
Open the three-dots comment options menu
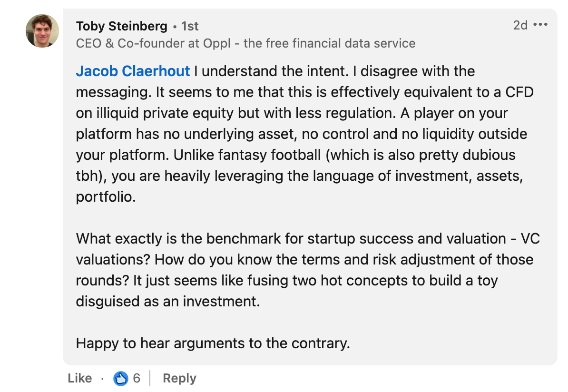[540, 25]
